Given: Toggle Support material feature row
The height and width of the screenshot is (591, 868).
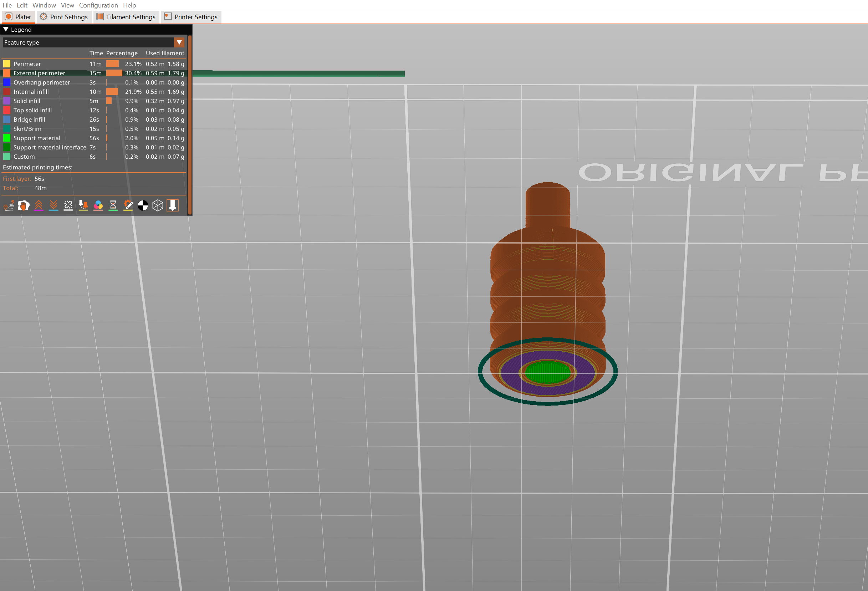Looking at the screenshot, I should point(37,138).
